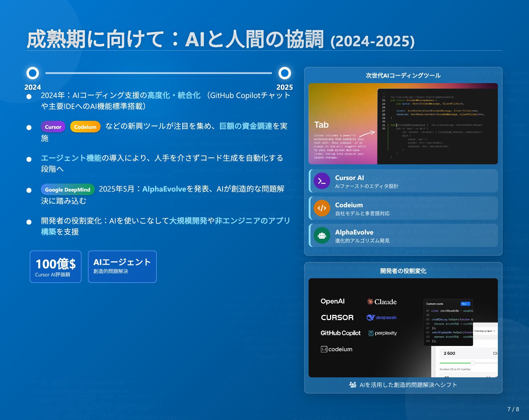Viewport: 529px width, 420px height.
Task: Select the 2024 timeline marker circle
Action: coord(33,73)
